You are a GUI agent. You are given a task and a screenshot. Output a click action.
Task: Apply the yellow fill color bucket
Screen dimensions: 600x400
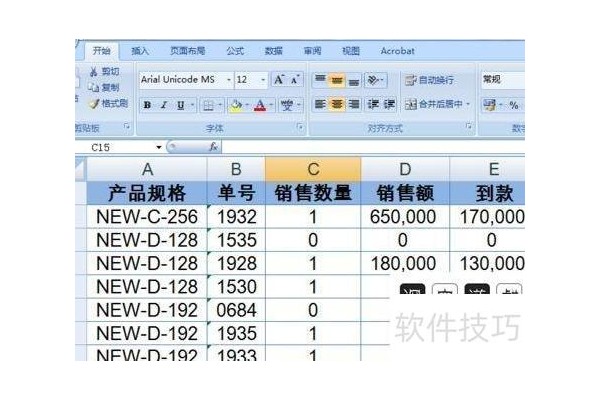point(236,105)
